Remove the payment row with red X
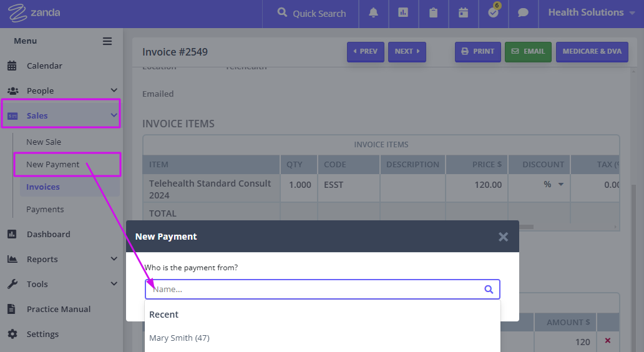The image size is (644, 352). point(608,341)
